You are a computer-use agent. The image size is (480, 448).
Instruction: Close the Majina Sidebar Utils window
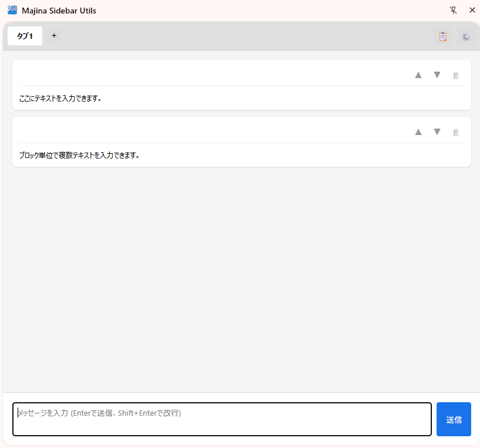(472, 10)
